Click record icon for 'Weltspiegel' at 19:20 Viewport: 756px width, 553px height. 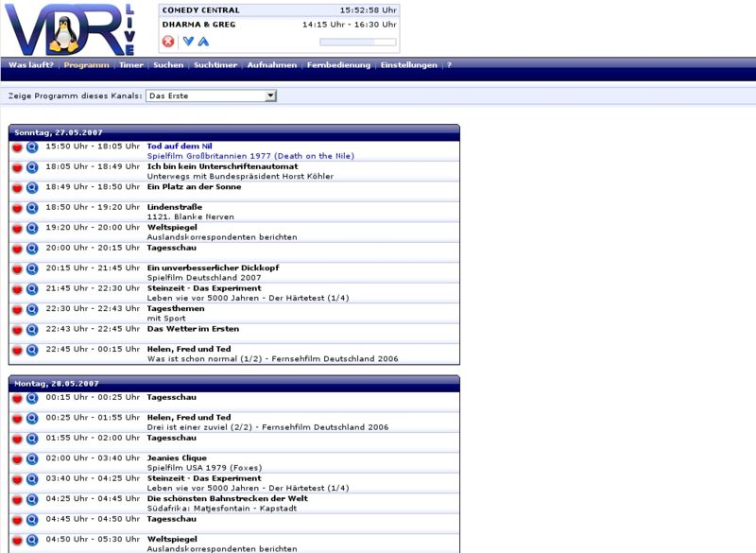[17, 229]
